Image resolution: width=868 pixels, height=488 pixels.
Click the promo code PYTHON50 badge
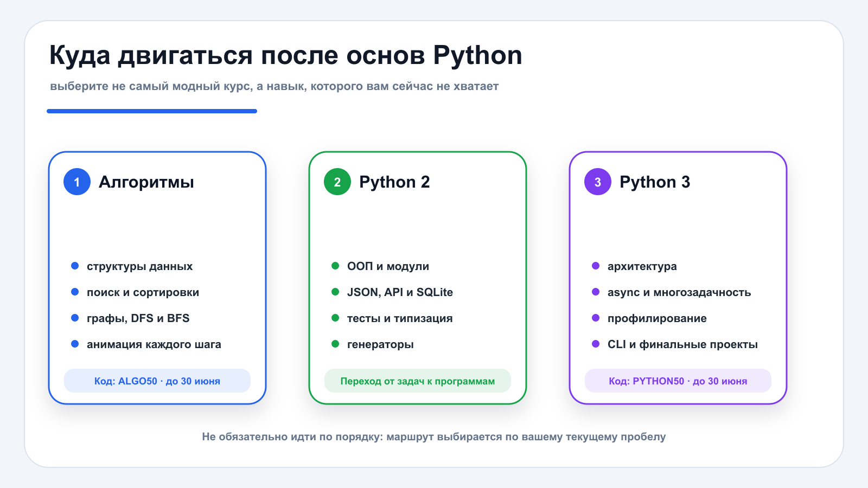click(678, 381)
